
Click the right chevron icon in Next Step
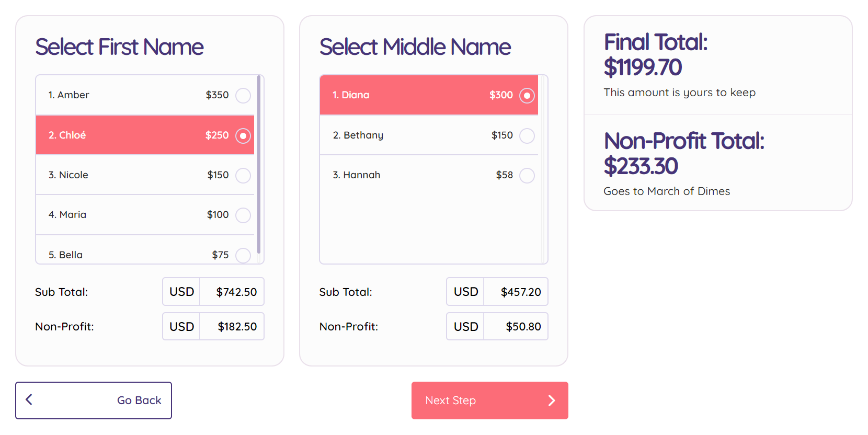click(552, 400)
